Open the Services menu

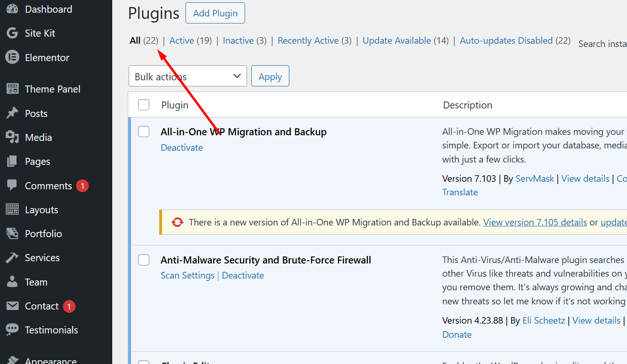[x=42, y=257]
